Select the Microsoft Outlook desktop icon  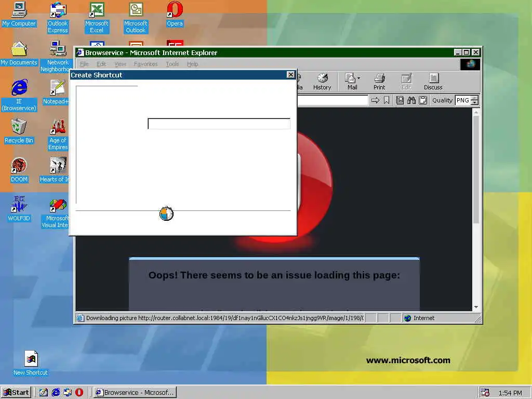136,17
